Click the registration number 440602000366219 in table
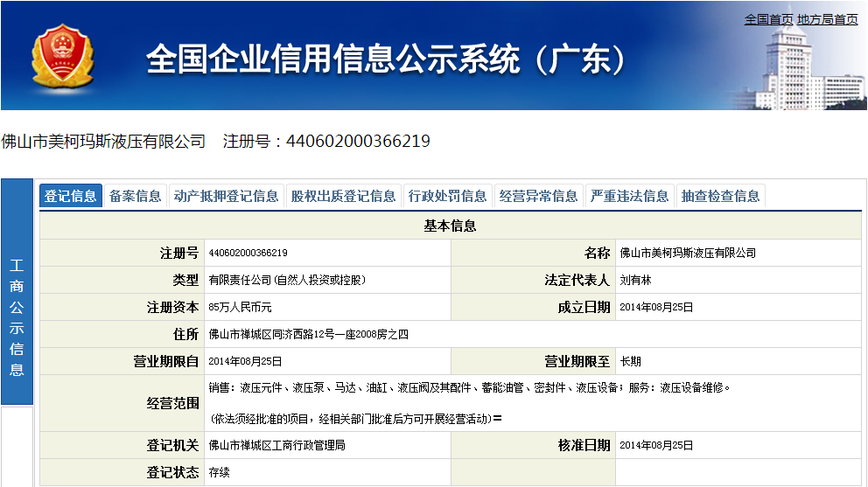868x487 pixels. click(248, 254)
